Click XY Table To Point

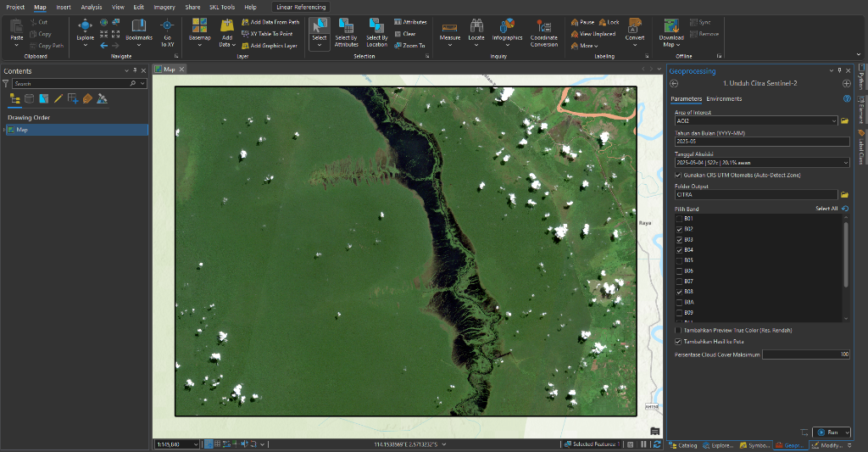tap(267, 34)
